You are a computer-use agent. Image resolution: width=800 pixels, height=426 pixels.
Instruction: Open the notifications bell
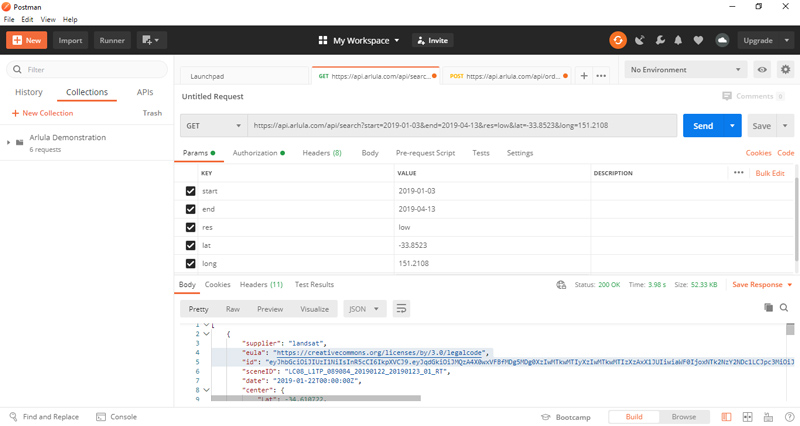click(678, 40)
